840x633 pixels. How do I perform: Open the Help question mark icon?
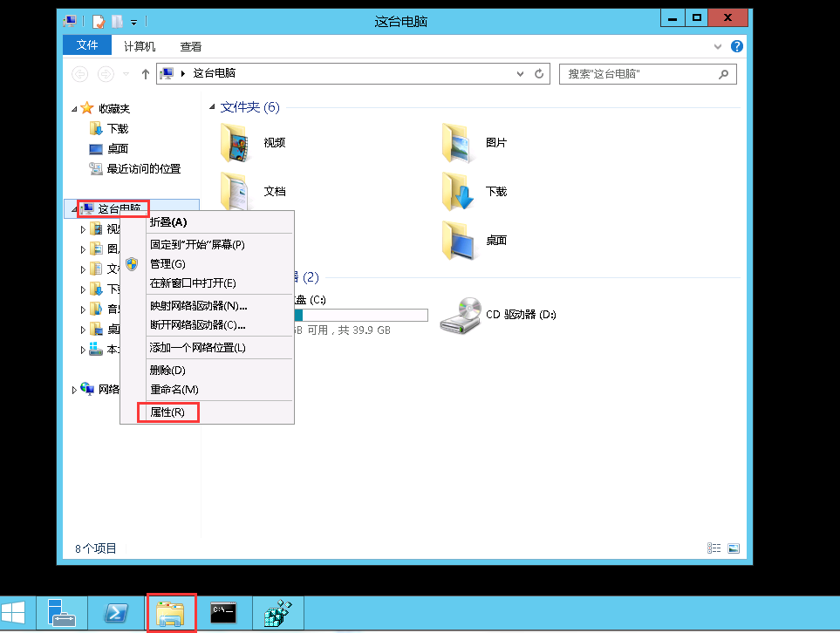pyautogui.click(x=736, y=46)
